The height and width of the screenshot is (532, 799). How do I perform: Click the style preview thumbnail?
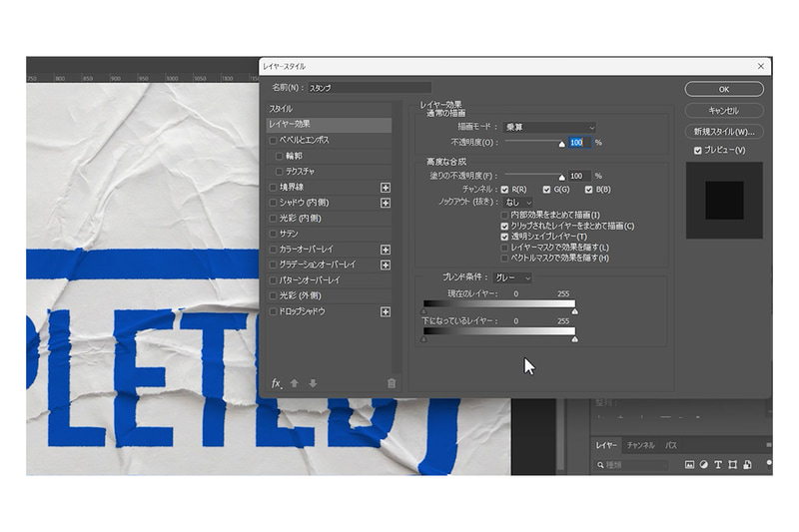724,201
